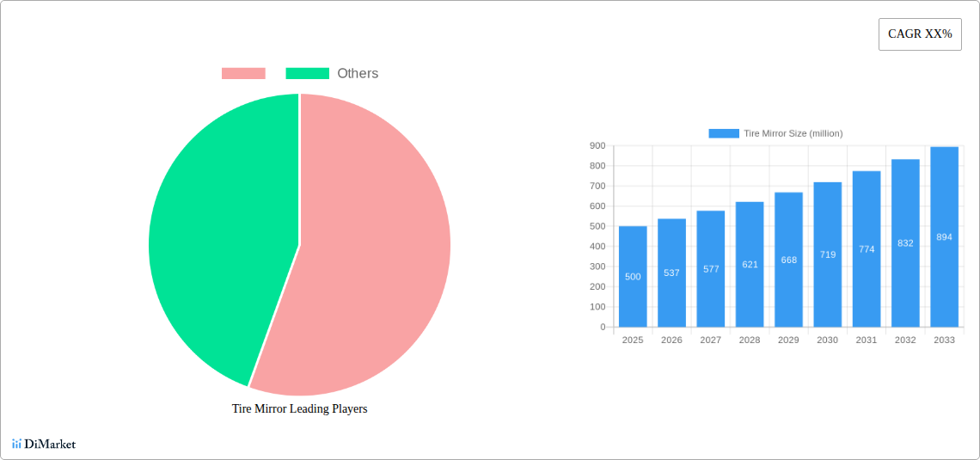This screenshot has width=980, height=460.
Task: Click the DiMarket brand name text
Action: click(50, 445)
